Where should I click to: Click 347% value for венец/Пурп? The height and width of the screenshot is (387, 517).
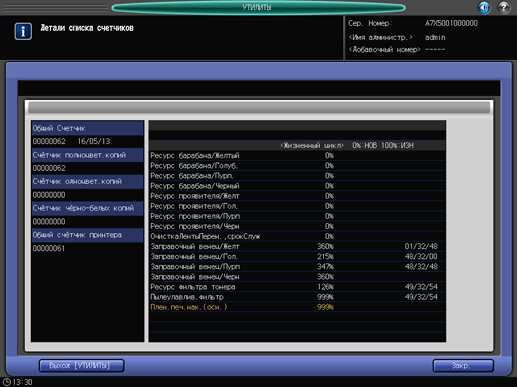(325, 267)
